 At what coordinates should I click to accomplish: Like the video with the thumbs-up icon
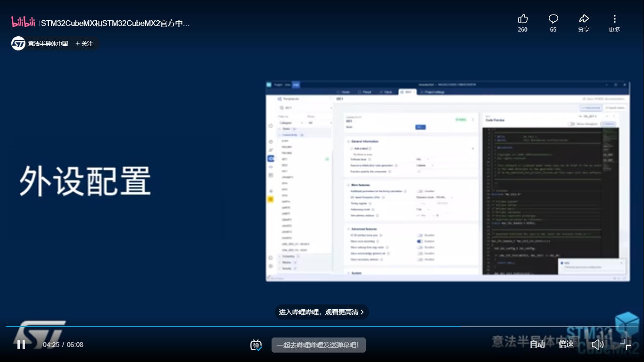(x=522, y=19)
